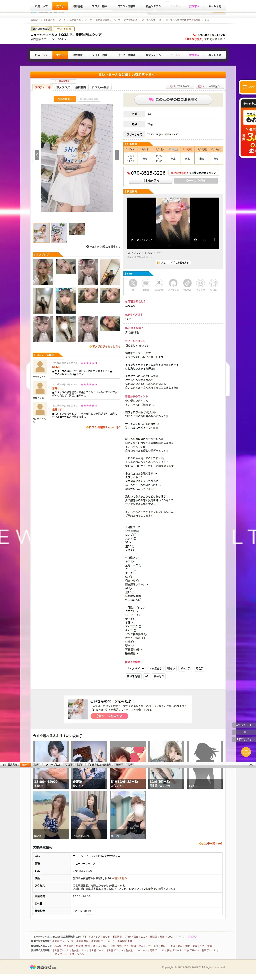Click 不正な画像/退店を通報する link
256x980 pixels.
[103, 247]
